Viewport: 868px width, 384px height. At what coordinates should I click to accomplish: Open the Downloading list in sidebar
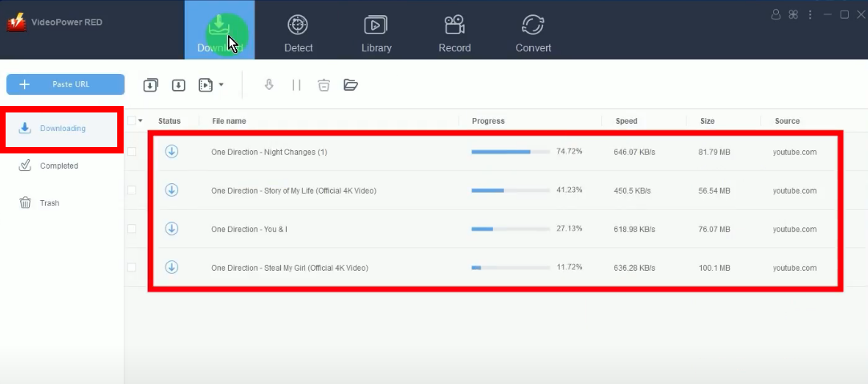[x=62, y=129]
